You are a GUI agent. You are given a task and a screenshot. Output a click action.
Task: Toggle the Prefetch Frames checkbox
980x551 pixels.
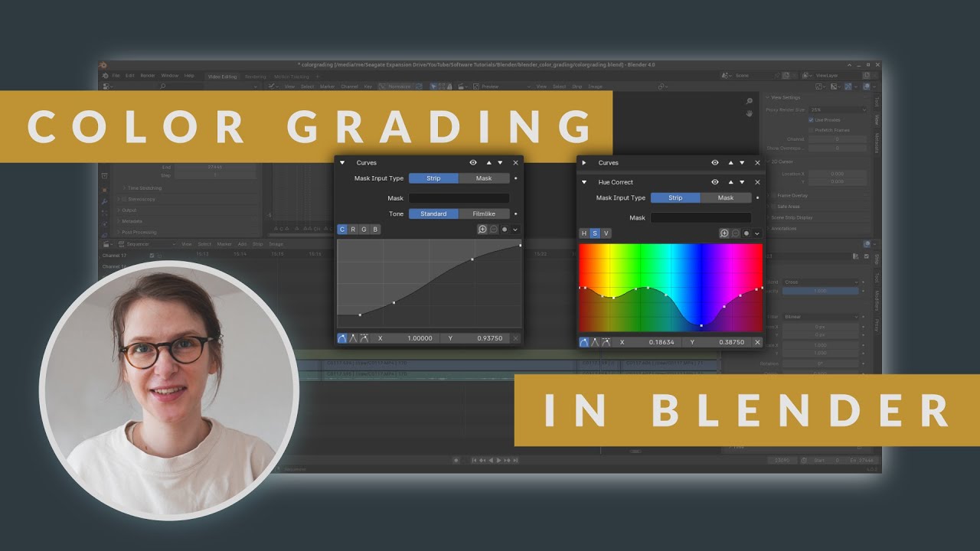point(812,130)
